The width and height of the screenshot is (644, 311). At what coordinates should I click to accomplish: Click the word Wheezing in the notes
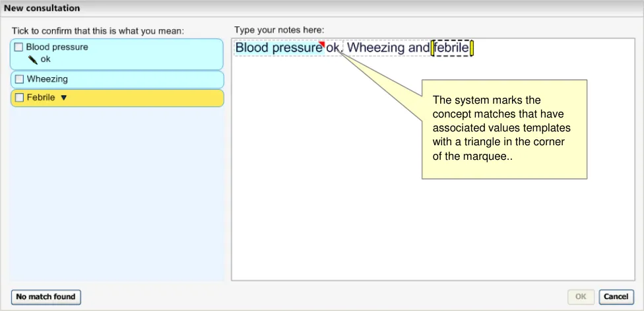point(375,48)
